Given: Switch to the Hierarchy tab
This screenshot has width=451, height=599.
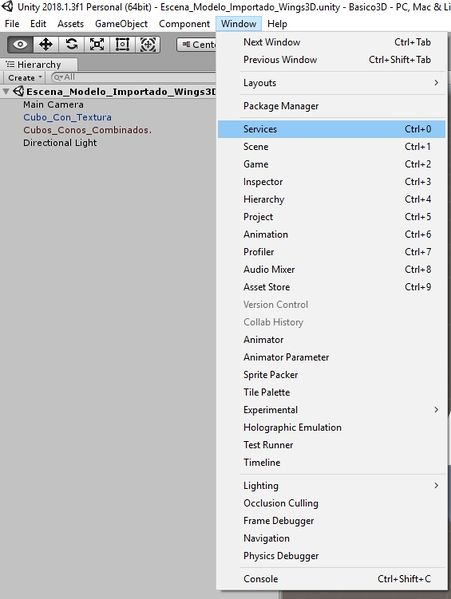Looking at the screenshot, I should click(39, 64).
